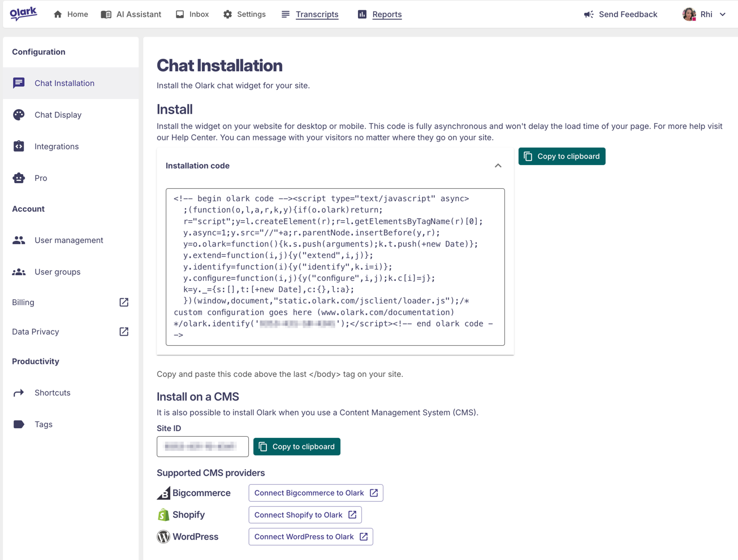Open the Rhi account dropdown arrow
Image resolution: width=738 pixels, height=560 pixels.
(723, 14)
